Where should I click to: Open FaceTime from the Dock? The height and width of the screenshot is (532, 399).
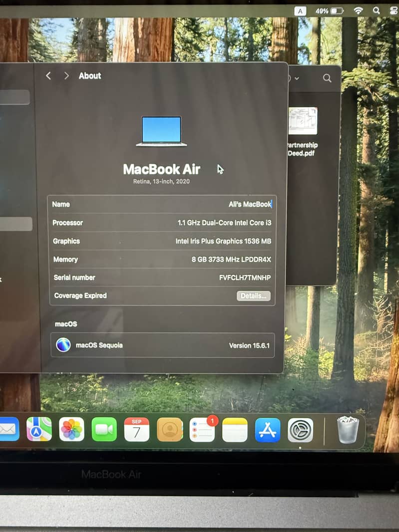click(104, 430)
